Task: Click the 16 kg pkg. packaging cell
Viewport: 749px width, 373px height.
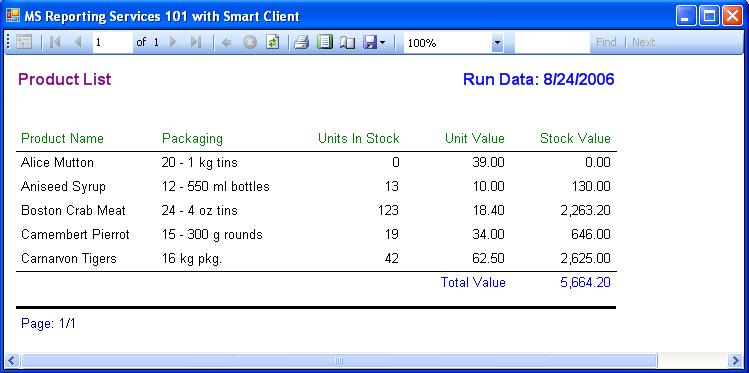Action: pos(192,259)
